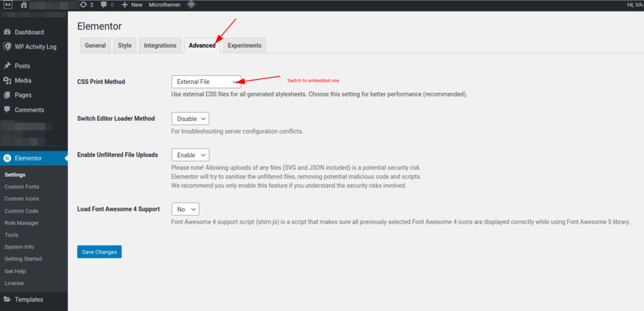Open Elementor Settings submenu

(x=15, y=175)
